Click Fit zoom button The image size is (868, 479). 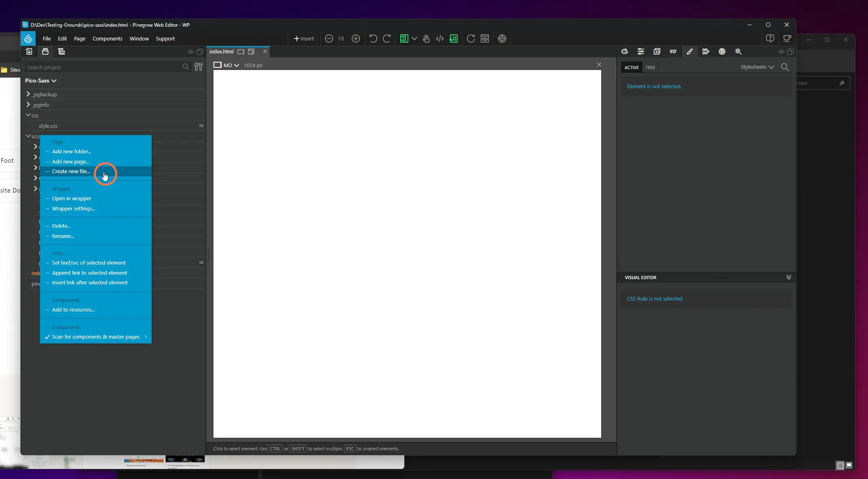341,38
